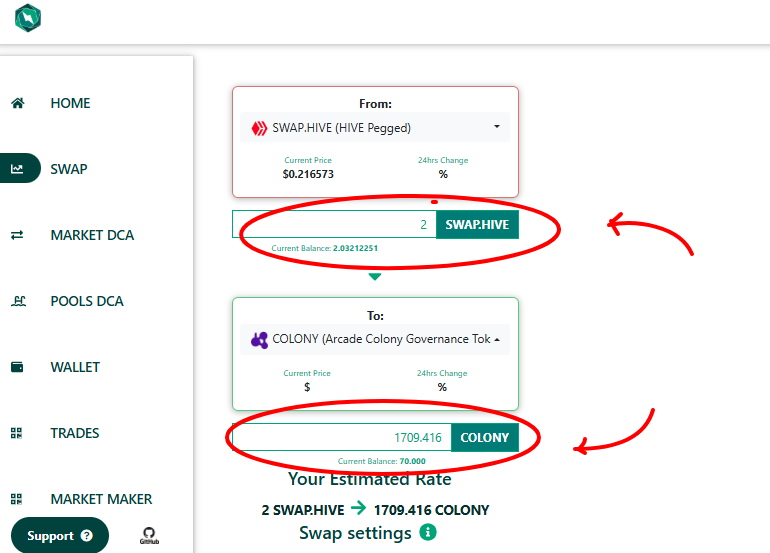
Task: Click the COLONY purple token logo
Action: 259,340
